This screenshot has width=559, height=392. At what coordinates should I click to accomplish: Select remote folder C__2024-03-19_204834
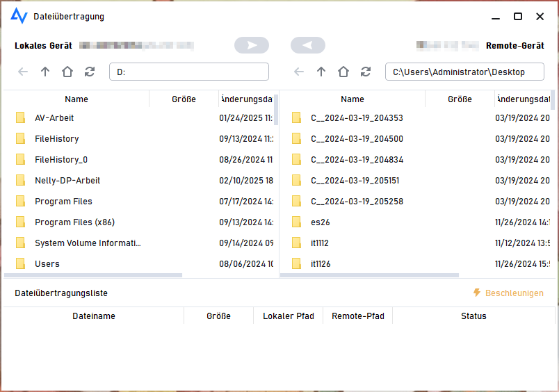(x=415, y=160)
